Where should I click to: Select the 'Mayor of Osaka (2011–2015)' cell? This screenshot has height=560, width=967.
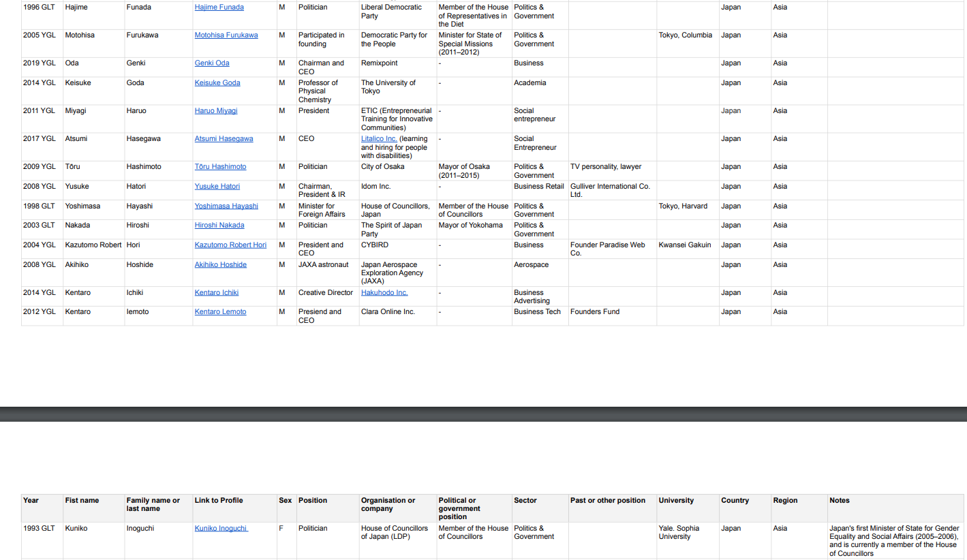474,171
